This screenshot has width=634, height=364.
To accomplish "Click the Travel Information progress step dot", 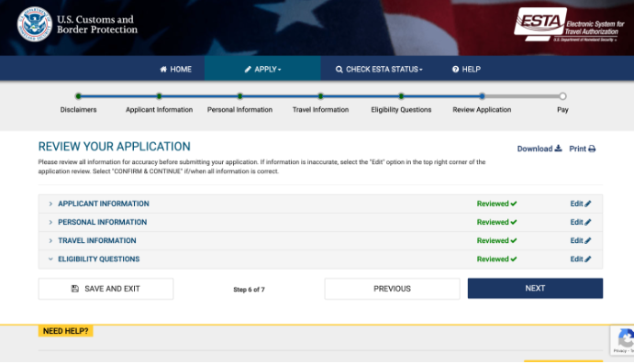I will (320, 96).
